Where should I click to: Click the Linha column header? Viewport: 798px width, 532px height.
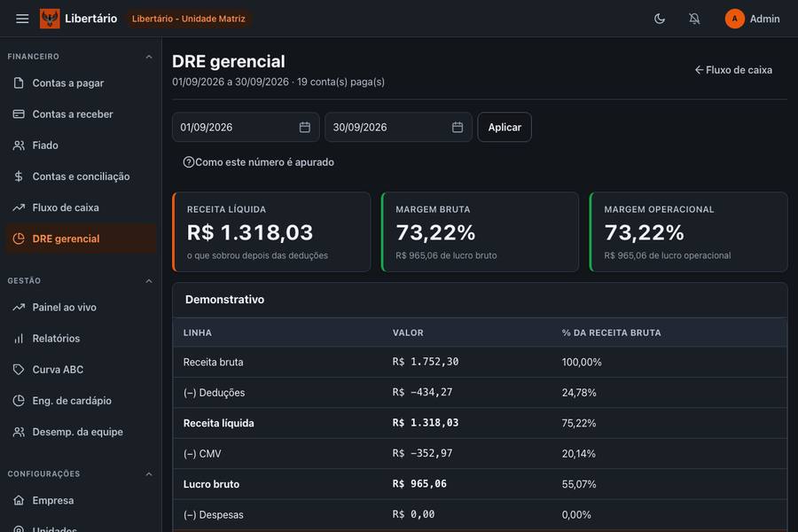click(x=198, y=333)
